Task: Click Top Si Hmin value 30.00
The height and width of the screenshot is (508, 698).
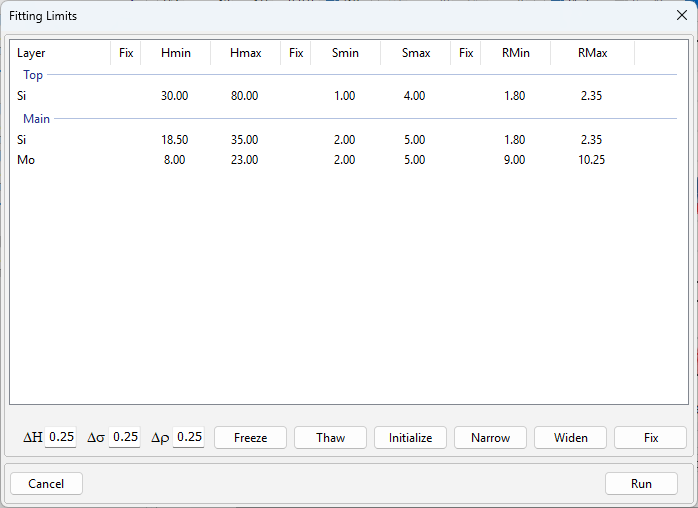Action: click(174, 96)
